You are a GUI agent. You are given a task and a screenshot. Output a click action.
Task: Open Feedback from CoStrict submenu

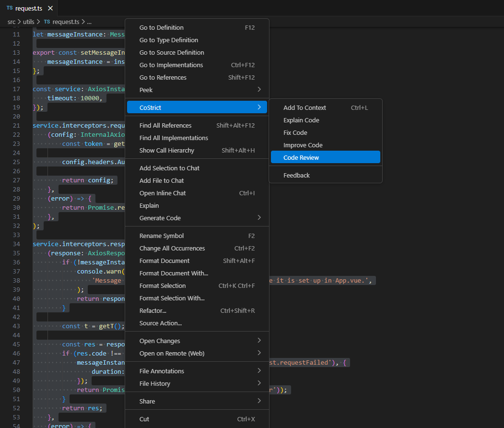[x=297, y=175]
